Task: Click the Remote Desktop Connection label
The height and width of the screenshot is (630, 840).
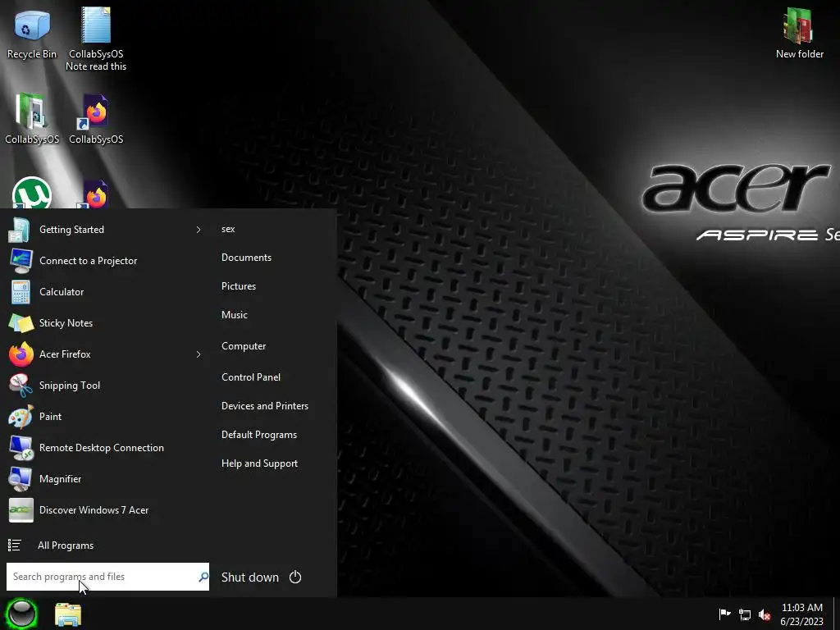Action: (x=102, y=448)
